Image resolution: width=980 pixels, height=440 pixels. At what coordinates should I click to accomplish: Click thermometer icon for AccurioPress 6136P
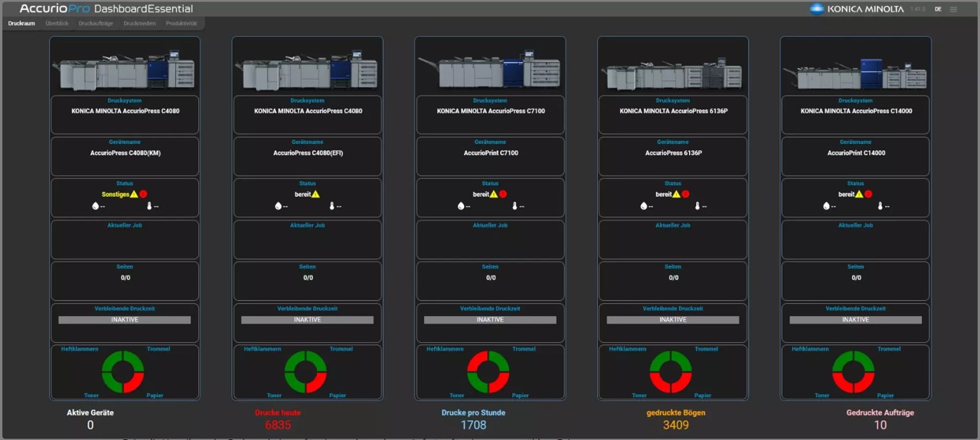[697, 206]
